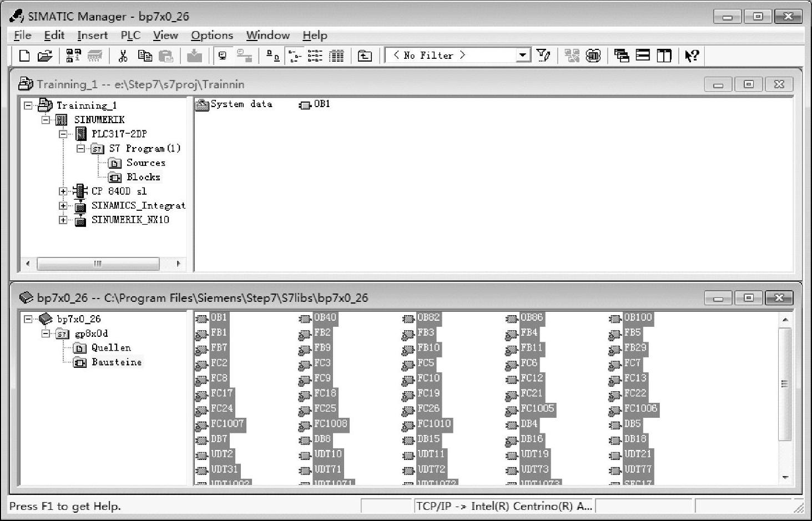812x521 pixels.
Task: Copy the selected blocks using the toolbar
Action: (145, 55)
